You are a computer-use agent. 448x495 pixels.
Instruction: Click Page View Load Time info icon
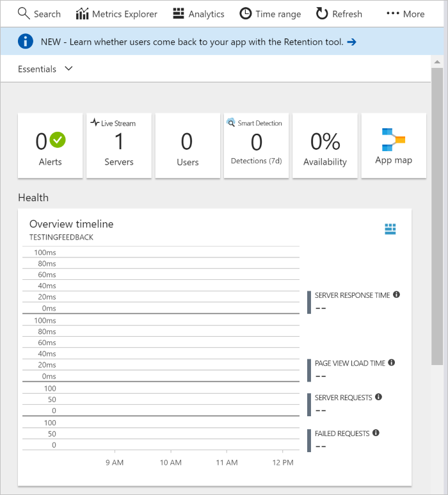pos(392,362)
